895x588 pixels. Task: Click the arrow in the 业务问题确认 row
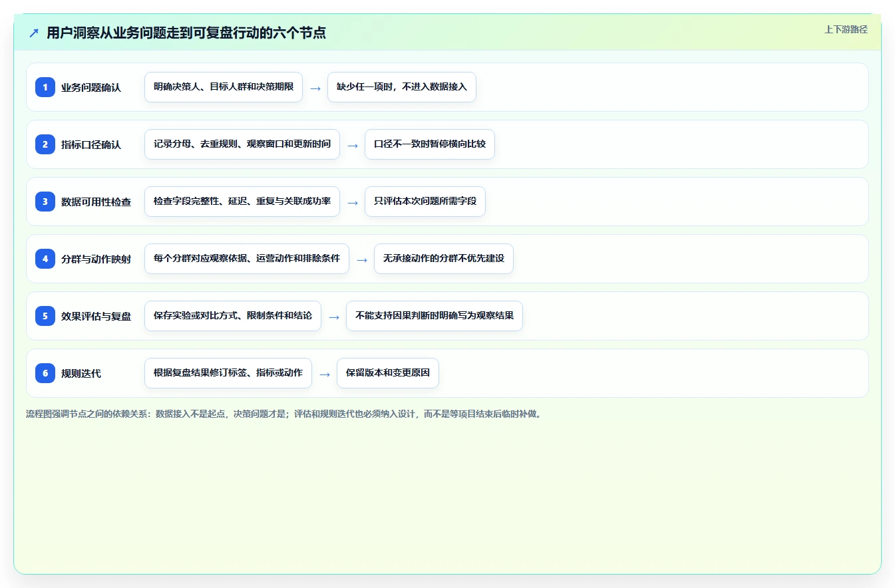(x=315, y=88)
